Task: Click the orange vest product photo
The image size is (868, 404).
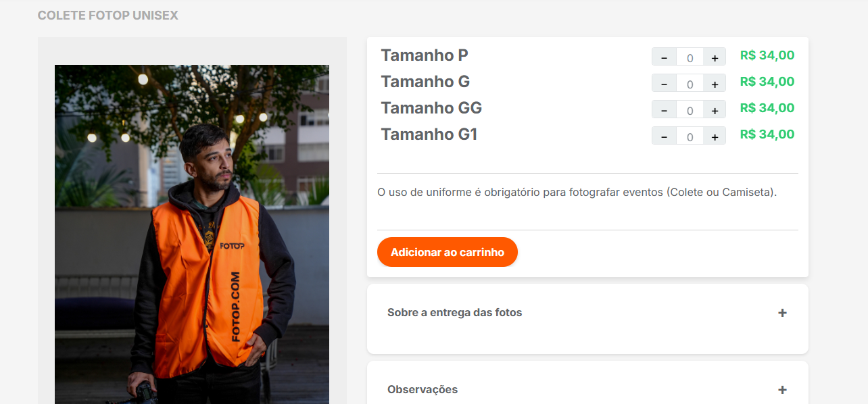Action: pos(192,234)
